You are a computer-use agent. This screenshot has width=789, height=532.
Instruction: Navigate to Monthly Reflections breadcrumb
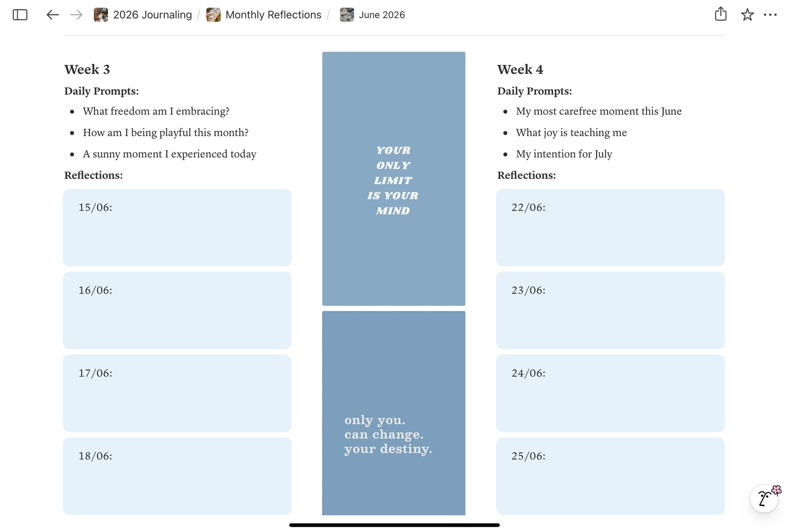click(x=273, y=15)
